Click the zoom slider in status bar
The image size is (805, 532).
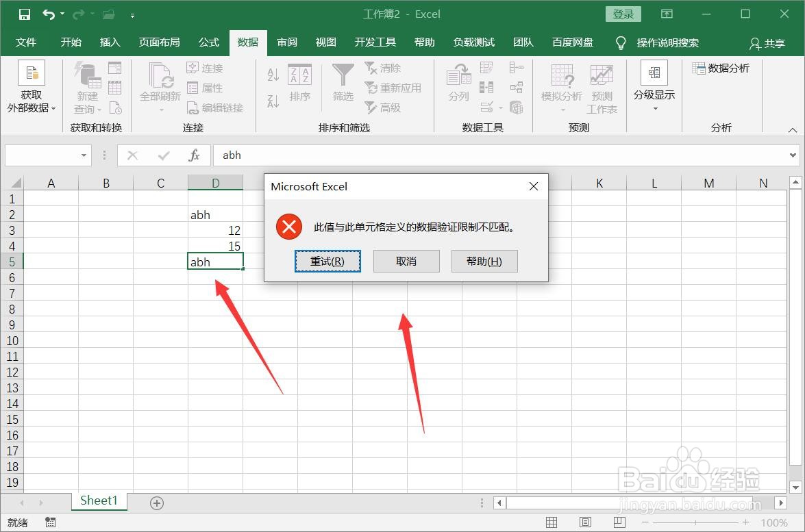pyautogui.click(x=695, y=522)
